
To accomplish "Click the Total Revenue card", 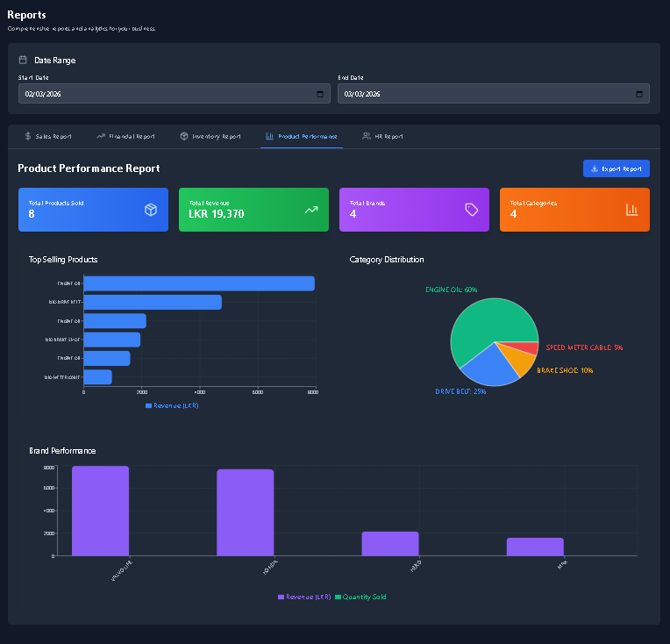I will [x=253, y=210].
